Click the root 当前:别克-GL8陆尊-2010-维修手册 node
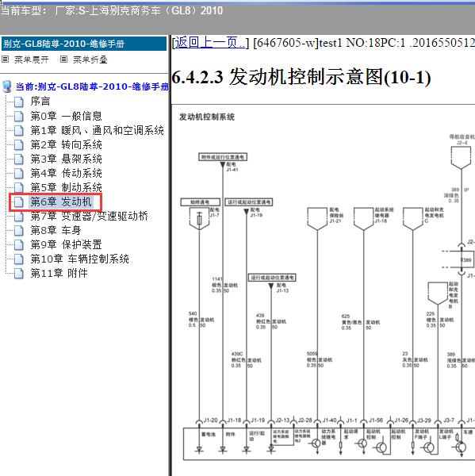Viewport: 475px width, 476px height. click(x=92, y=86)
